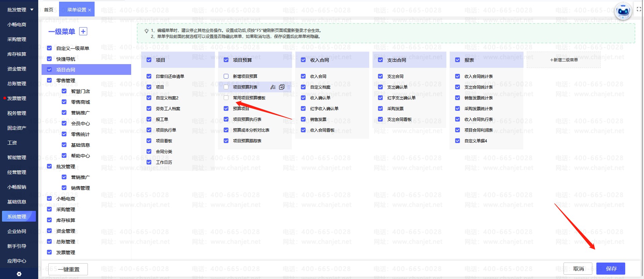Open 智能管理 in the sidebar

point(17,157)
